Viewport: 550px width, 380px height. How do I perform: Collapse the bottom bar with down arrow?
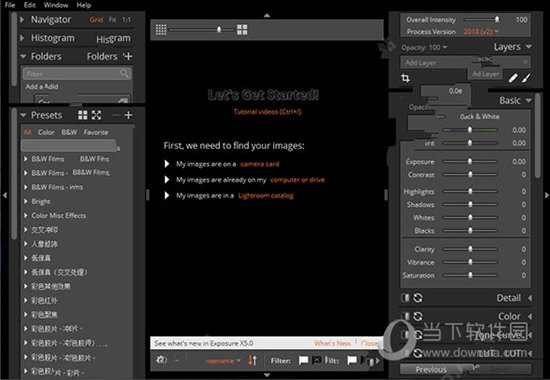[267, 375]
